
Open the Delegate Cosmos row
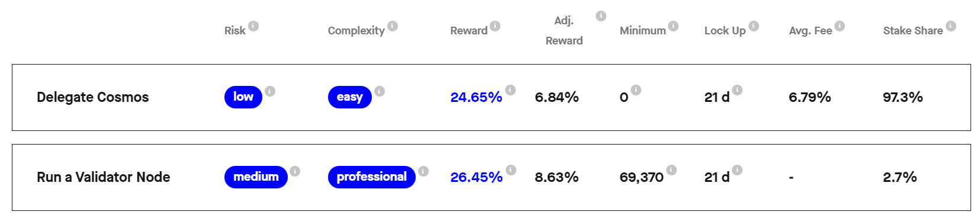(491, 97)
